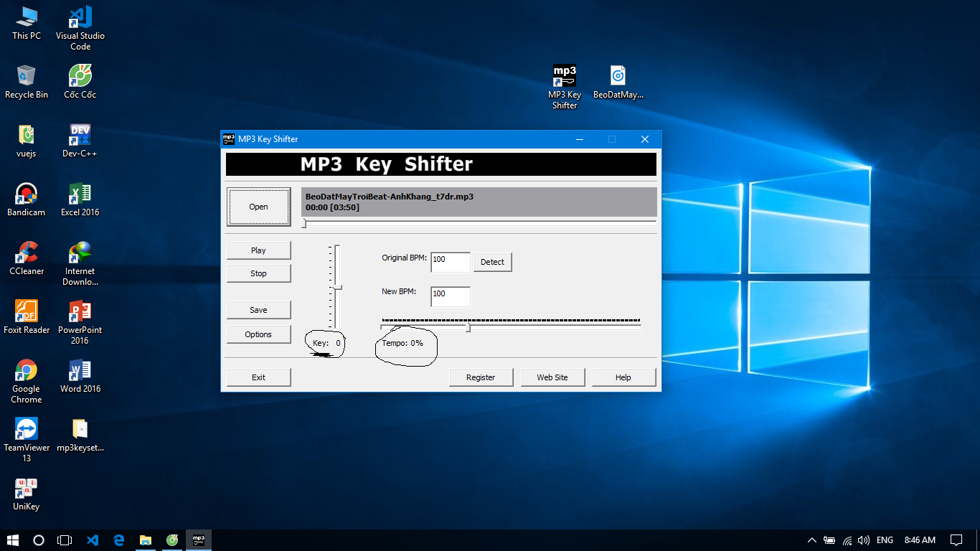Click Detect to find the BPM

pyautogui.click(x=492, y=262)
